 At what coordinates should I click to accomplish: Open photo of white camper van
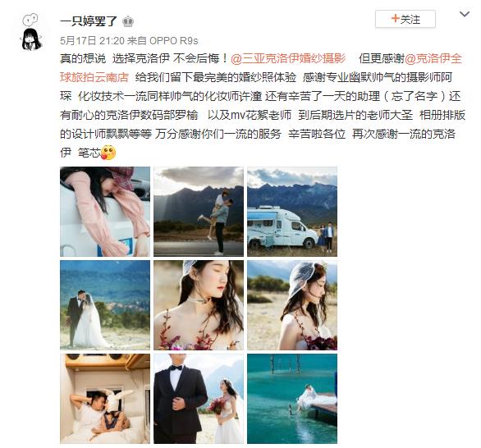click(x=292, y=212)
